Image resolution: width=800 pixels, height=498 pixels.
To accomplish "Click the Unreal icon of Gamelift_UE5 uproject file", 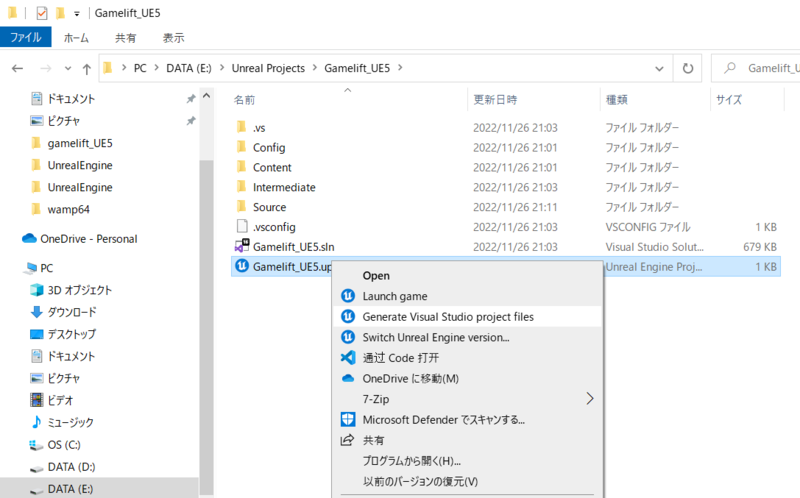I will (x=242, y=266).
